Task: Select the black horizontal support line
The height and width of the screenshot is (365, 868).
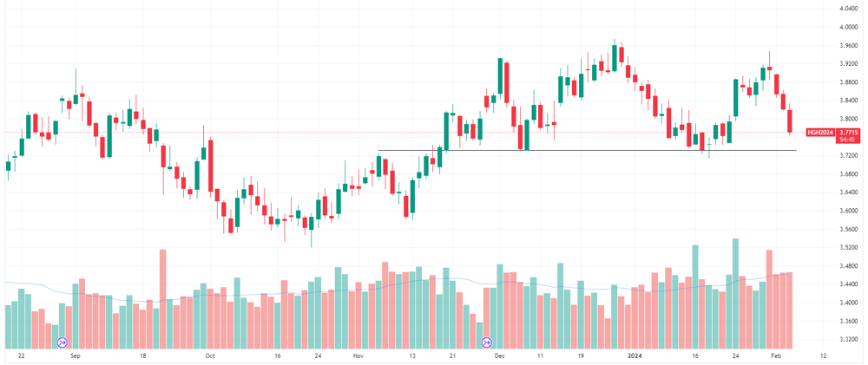Action: 587,151
